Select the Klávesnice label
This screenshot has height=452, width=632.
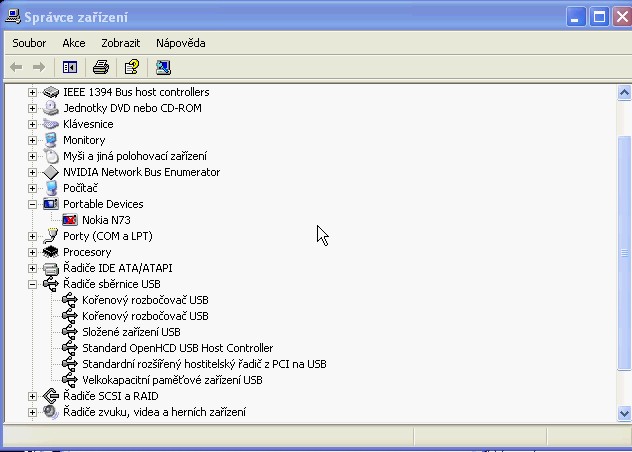click(88, 124)
